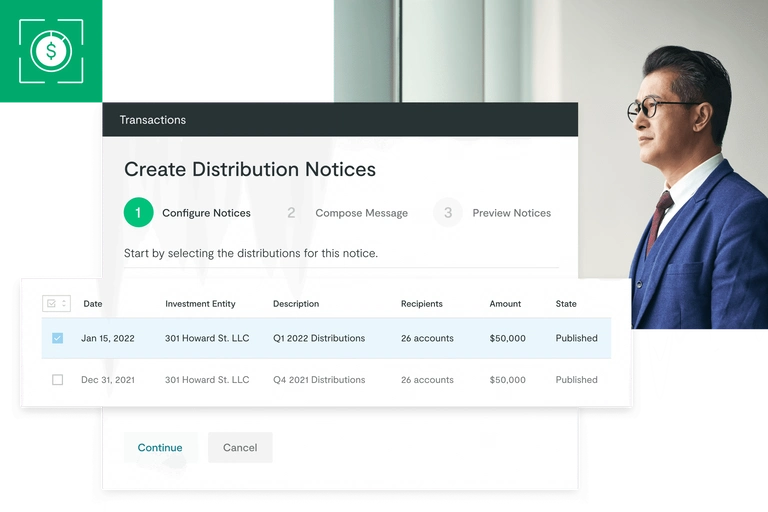This screenshot has height=512, width=768.
Task: Go to the Preview Notices step
Action: pos(511,213)
